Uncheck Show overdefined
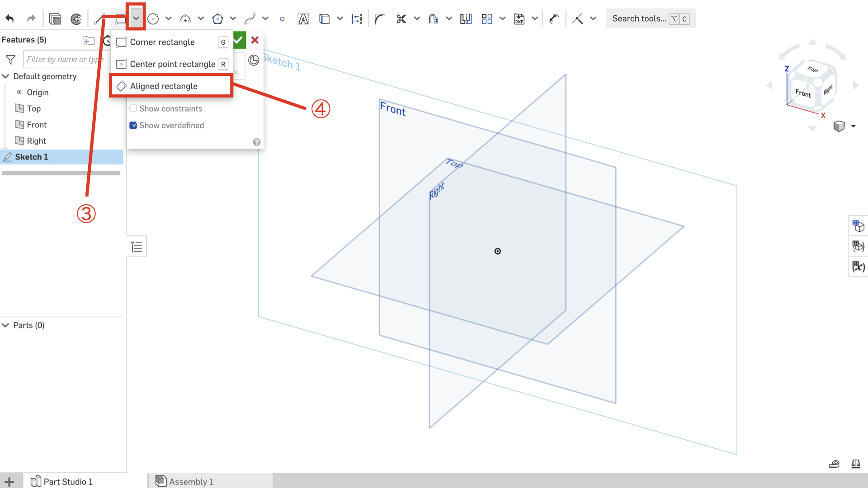This screenshot has width=868, height=488. pos(133,125)
